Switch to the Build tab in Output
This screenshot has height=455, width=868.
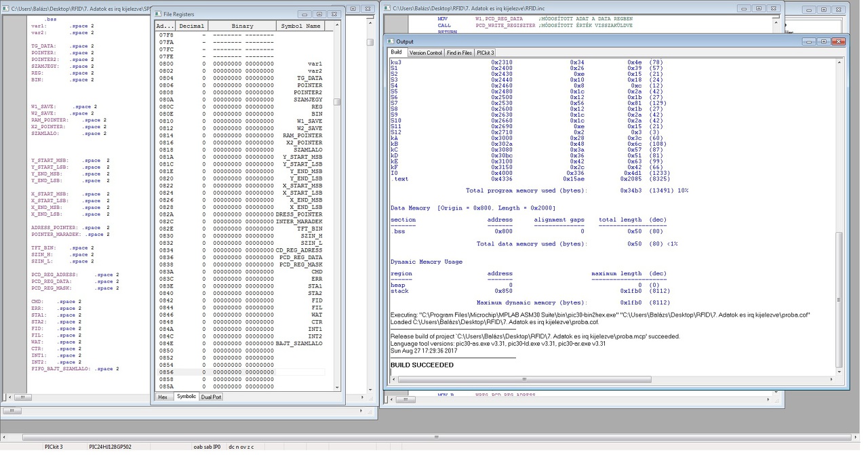point(396,52)
